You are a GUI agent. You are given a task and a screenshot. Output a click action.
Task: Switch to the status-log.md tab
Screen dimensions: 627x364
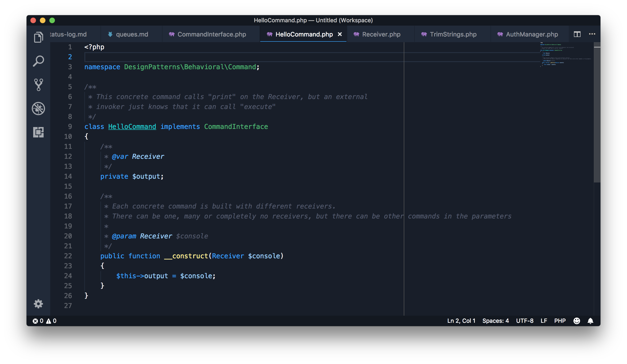pyautogui.click(x=75, y=34)
